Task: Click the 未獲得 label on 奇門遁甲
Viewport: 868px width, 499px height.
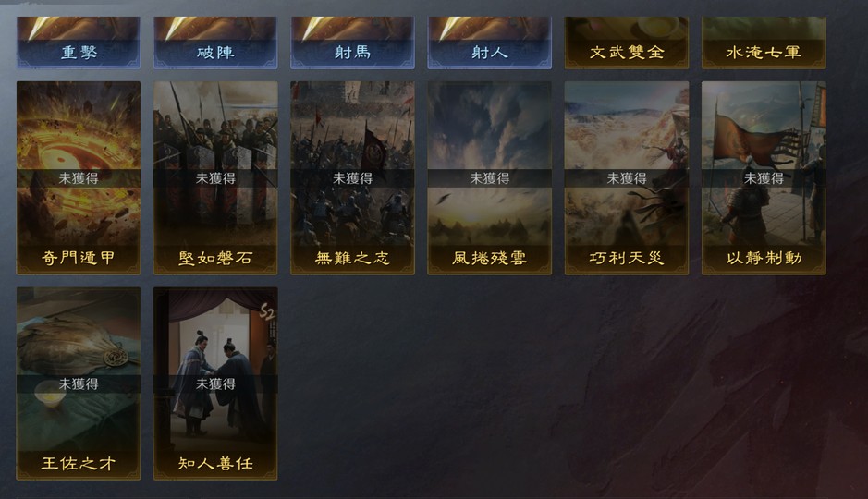Action: (x=78, y=178)
